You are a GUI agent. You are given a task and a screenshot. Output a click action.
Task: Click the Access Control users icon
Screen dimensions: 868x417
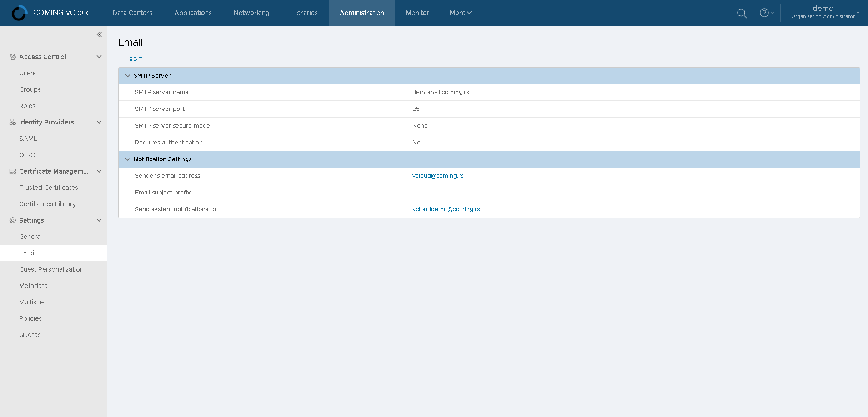13,57
